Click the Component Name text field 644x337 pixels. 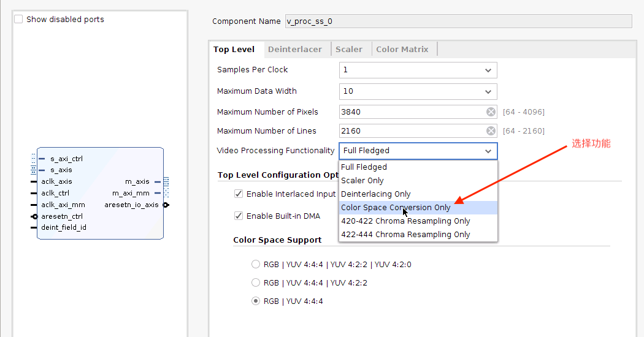tap(458, 21)
